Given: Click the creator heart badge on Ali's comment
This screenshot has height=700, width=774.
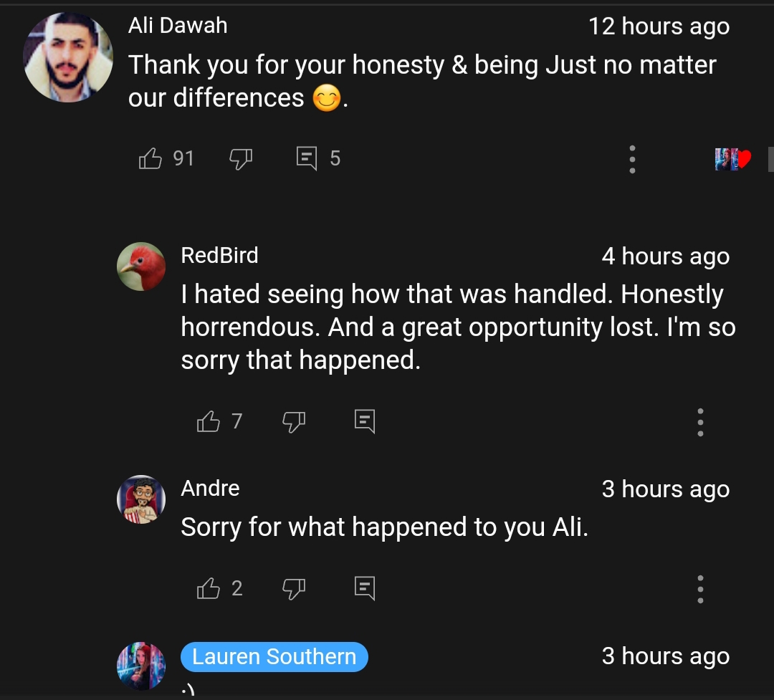Looking at the screenshot, I should pos(732,159).
